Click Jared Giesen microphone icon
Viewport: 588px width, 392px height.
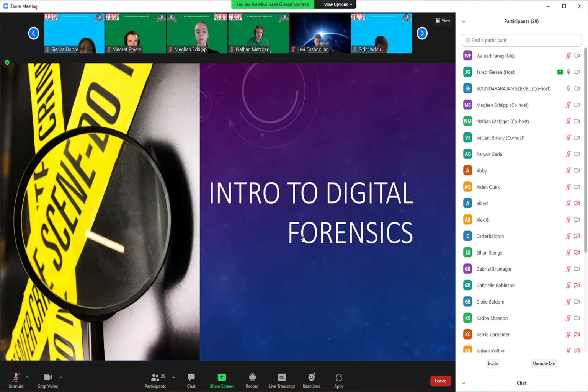pos(568,72)
